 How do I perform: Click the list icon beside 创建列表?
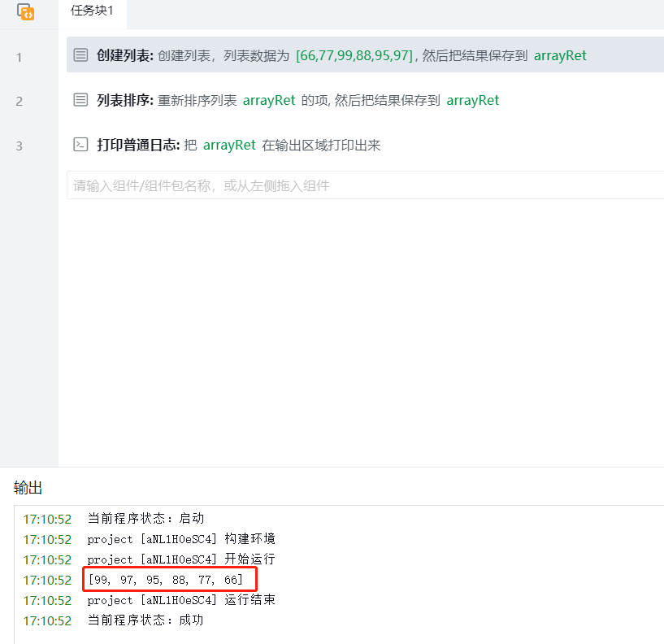coord(80,55)
